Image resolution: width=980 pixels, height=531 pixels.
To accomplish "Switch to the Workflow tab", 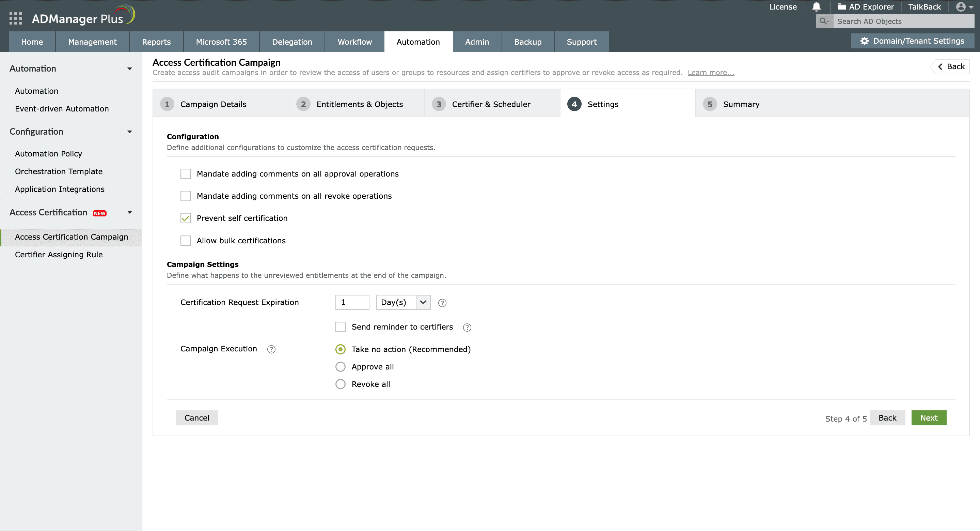I will click(x=354, y=42).
